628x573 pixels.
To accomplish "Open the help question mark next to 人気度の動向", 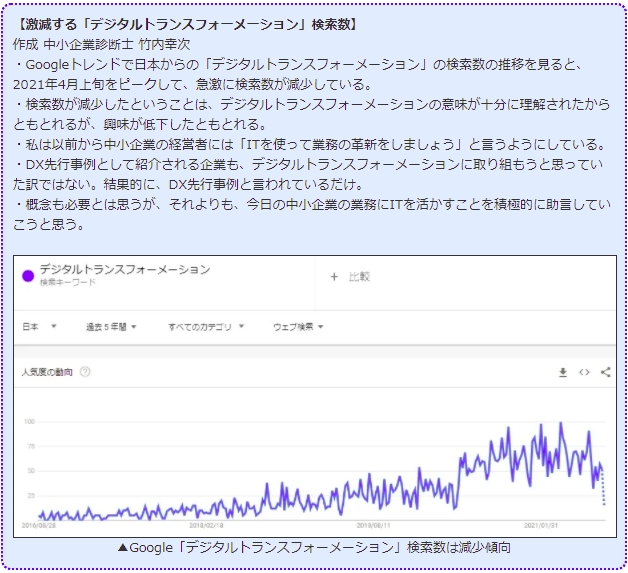I will [x=85, y=372].
